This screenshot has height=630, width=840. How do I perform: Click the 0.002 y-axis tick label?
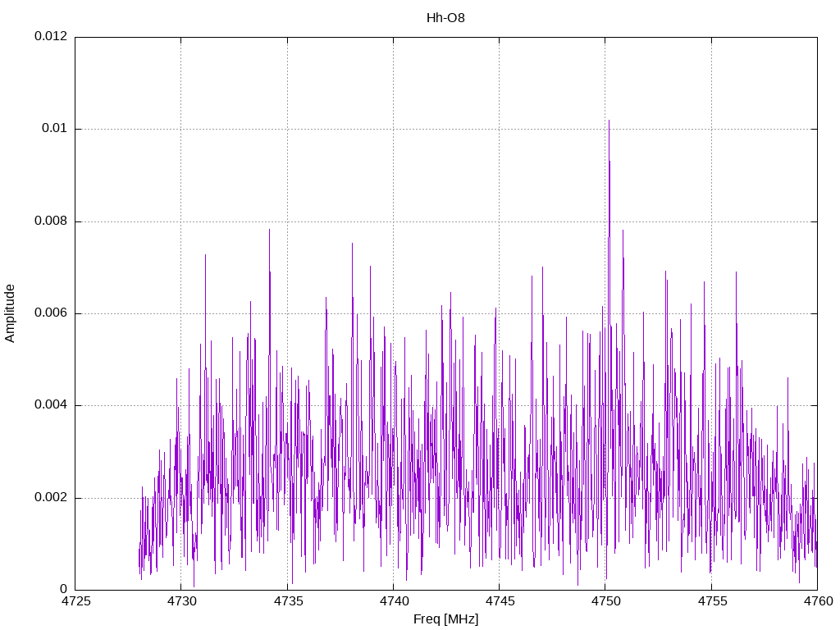(x=51, y=498)
